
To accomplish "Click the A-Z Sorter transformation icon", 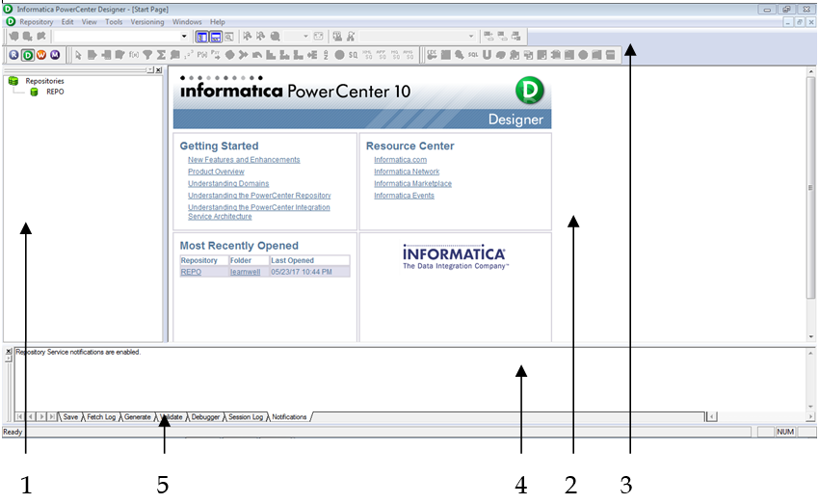I will coord(326,55).
